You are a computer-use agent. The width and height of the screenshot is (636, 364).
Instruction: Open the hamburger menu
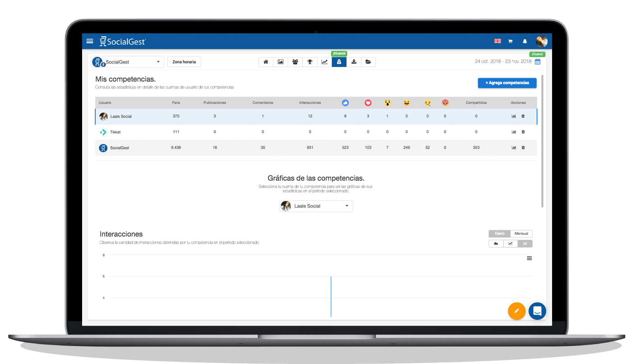(90, 41)
